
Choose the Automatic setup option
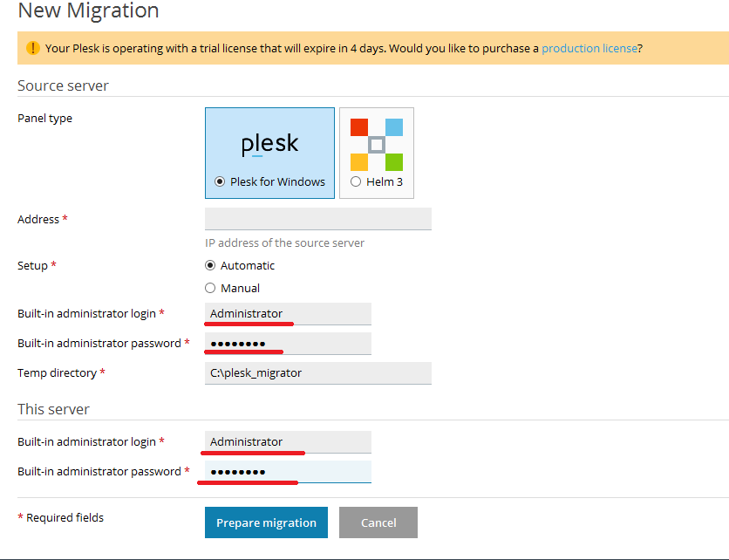click(x=210, y=265)
